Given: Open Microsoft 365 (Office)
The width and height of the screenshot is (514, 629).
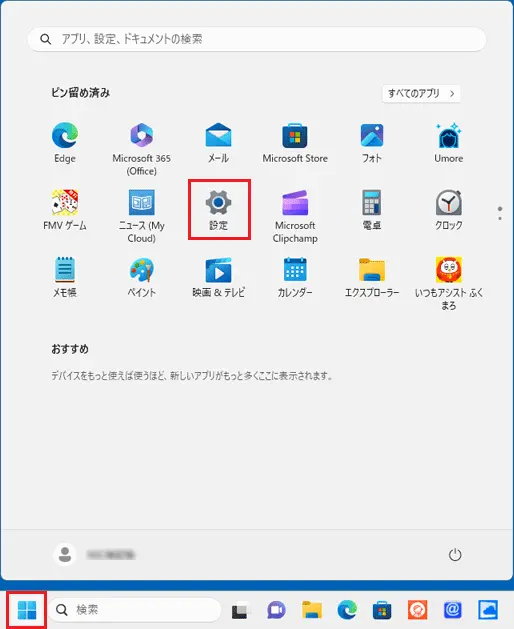Looking at the screenshot, I should tap(142, 149).
